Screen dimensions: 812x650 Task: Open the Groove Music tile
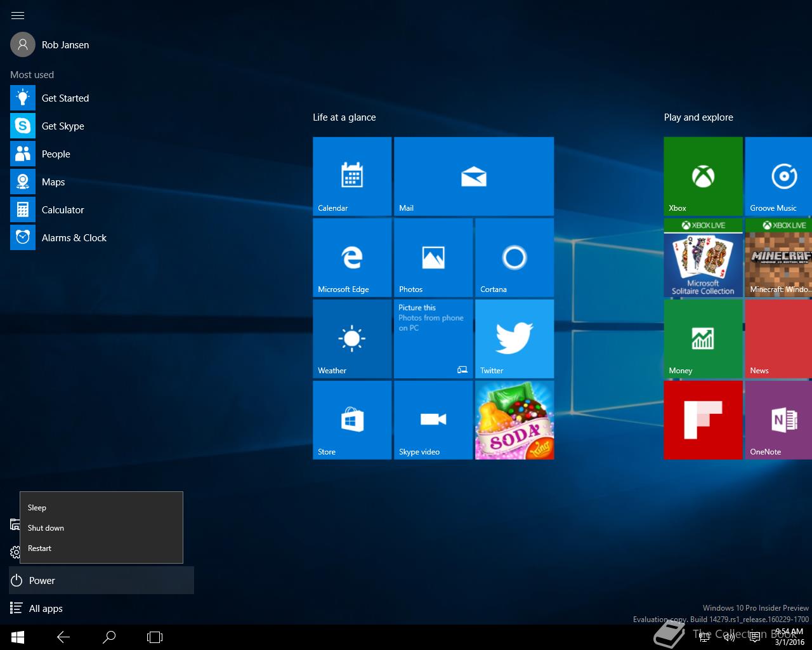tap(778, 176)
